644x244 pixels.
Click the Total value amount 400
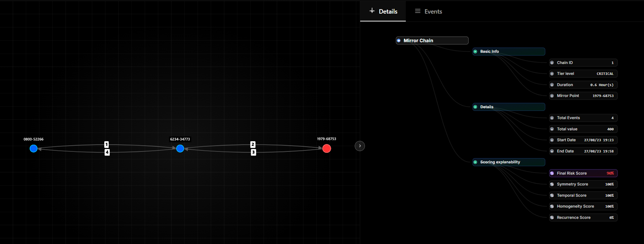[610, 129]
